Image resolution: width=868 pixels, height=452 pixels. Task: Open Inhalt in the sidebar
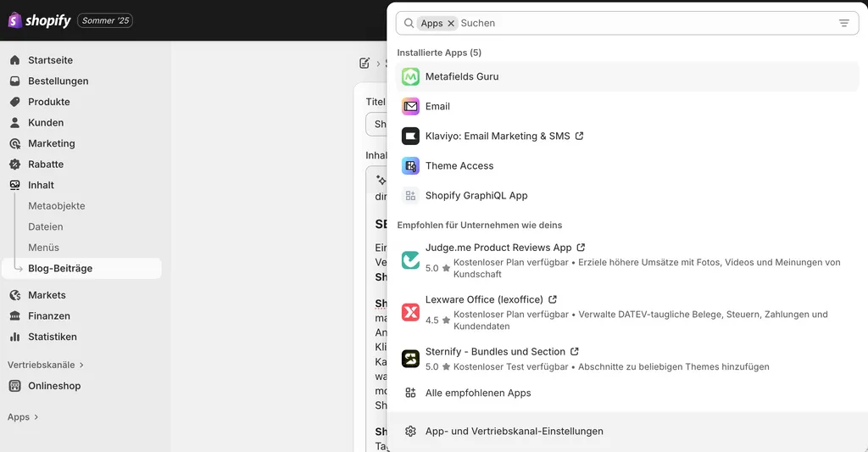41,185
